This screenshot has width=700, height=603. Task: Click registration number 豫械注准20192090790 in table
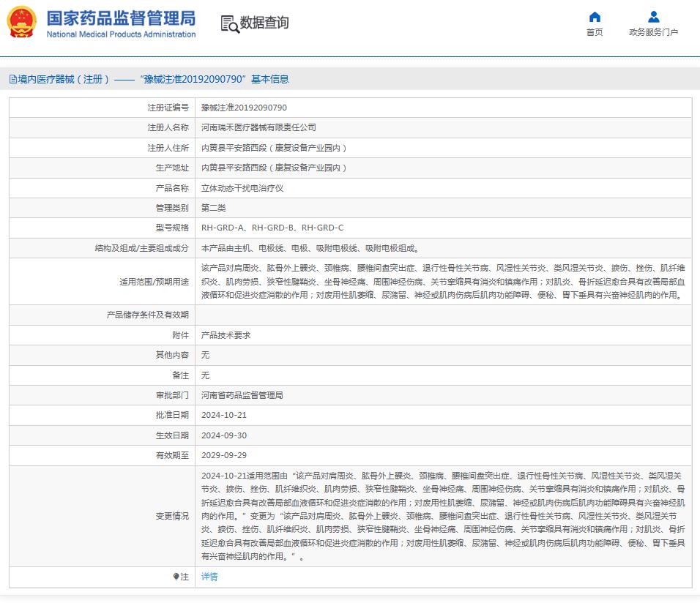pos(244,108)
